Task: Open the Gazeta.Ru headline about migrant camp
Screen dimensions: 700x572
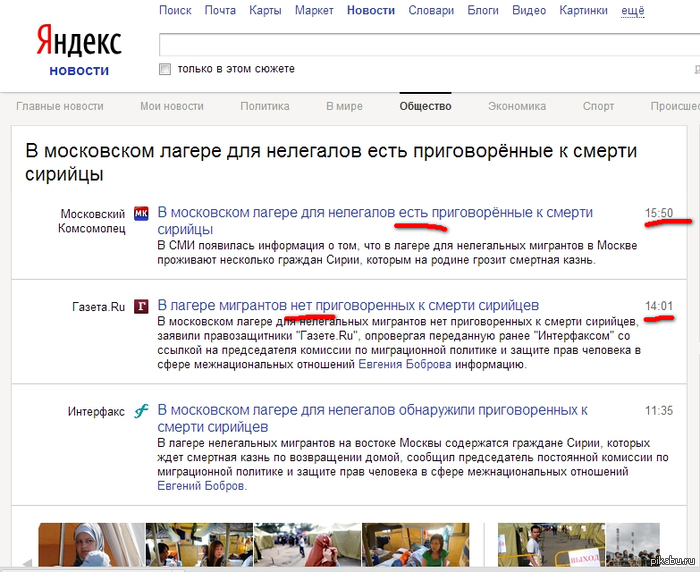Action: [x=348, y=304]
